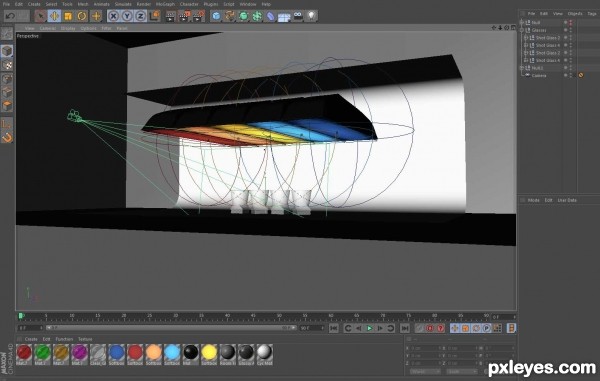Click the orange snapping magnet icon
This screenshot has width=600, height=381.
(x=7, y=137)
